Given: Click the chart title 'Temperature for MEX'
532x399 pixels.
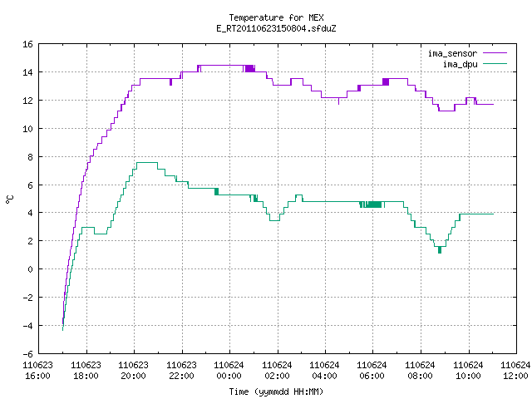Looking at the screenshot, I should [x=276, y=17].
